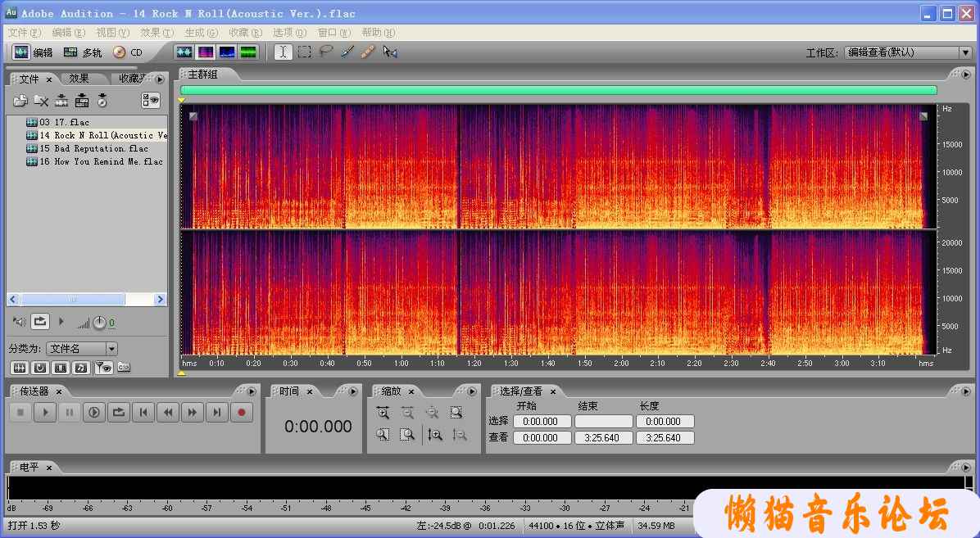The height and width of the screenshot is (538, 980).
Task: Open the 分类为 sort-by dropdown
Action: 82,349
